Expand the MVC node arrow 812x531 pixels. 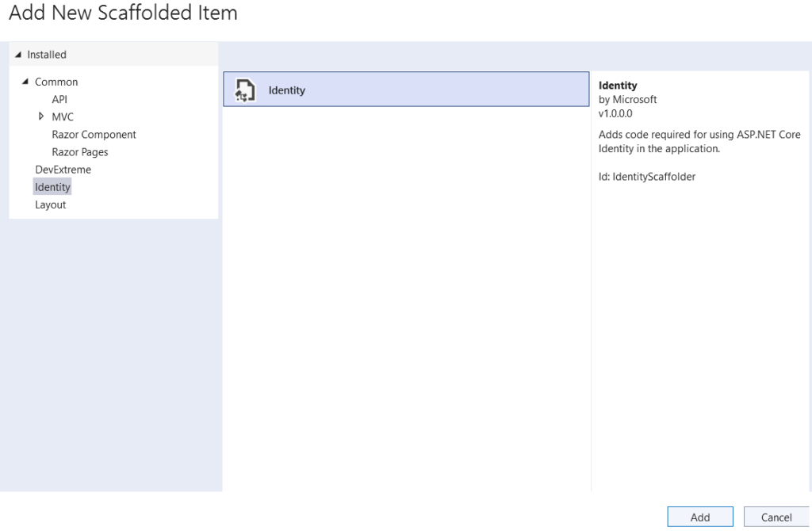click(x=41, y=117)
